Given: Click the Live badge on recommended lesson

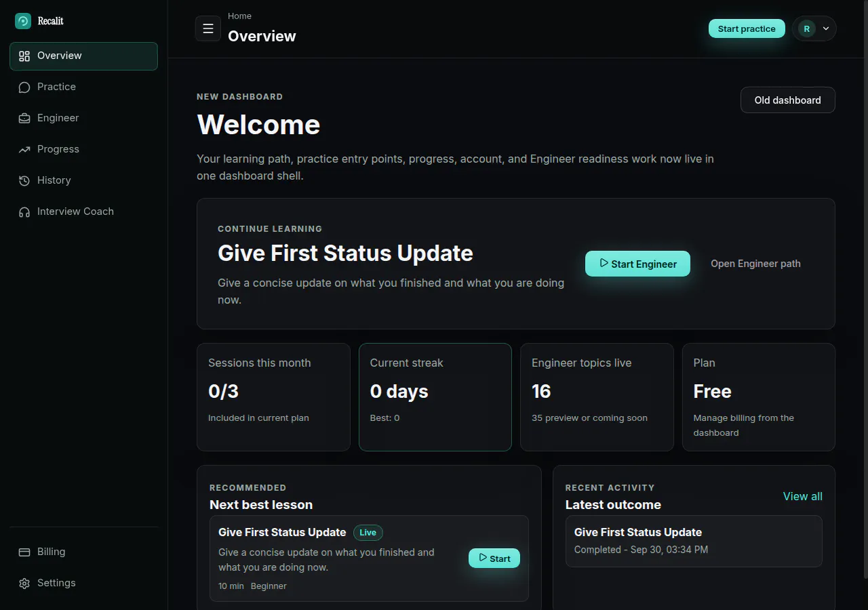Looking at the screenshot, I should pyautogui.click(x=368, y=533).
